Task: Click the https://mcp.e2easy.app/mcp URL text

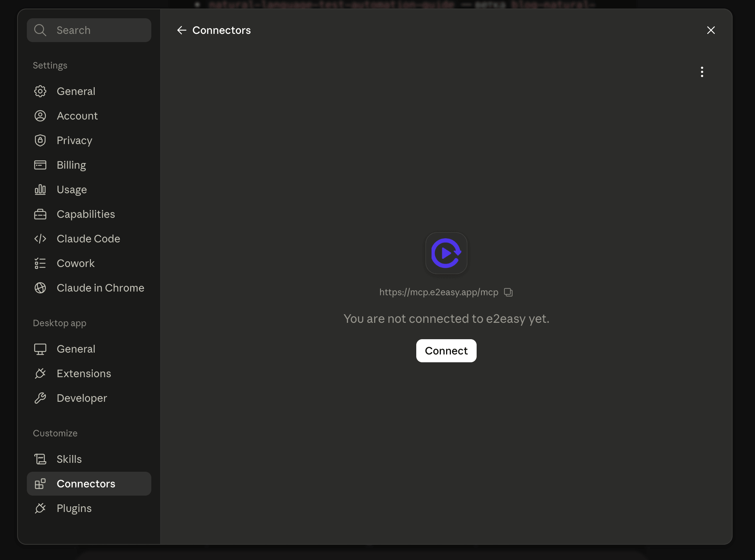Action: [x=439, y=292]
